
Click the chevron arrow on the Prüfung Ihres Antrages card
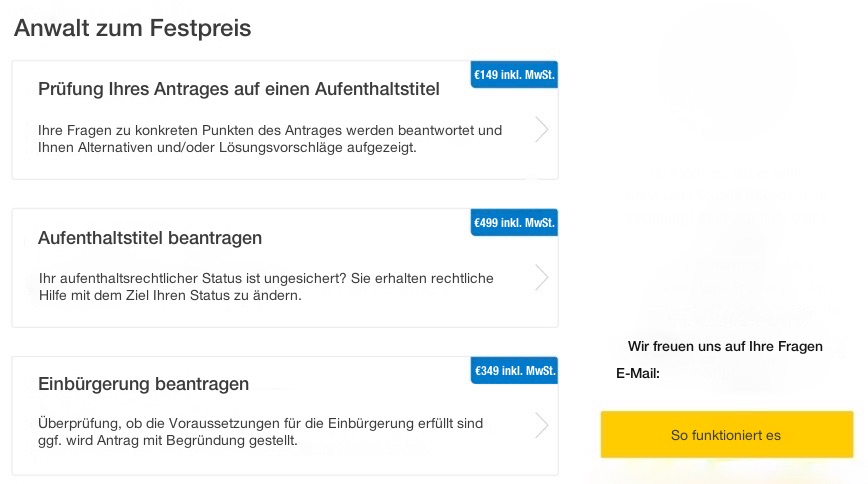[x=541, y=130]
